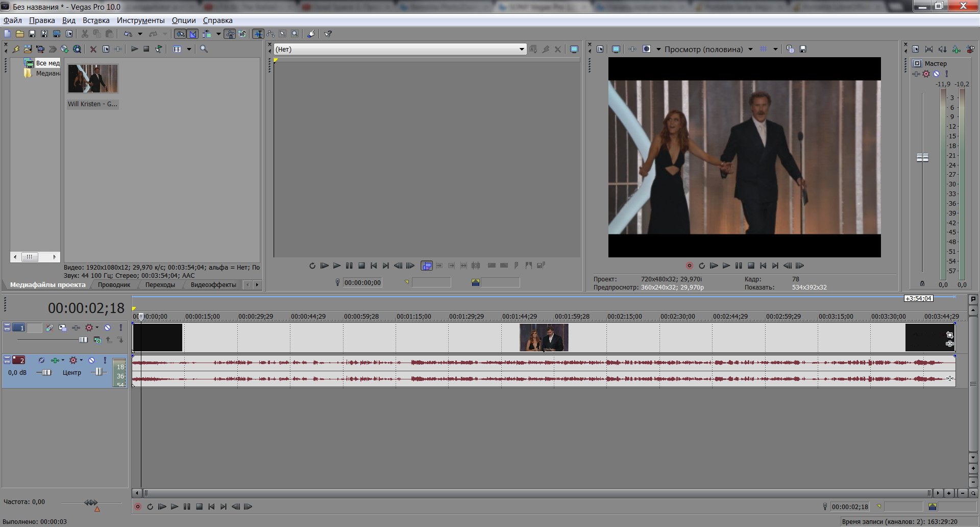The image size is (980, 527).
Task: Open the Инструменты menu
Action: pyautogui.click(x=140, y=20)
